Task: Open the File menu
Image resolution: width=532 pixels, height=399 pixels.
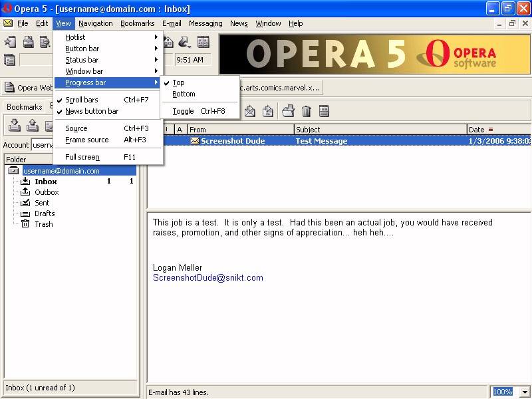Action: (23, 23)
